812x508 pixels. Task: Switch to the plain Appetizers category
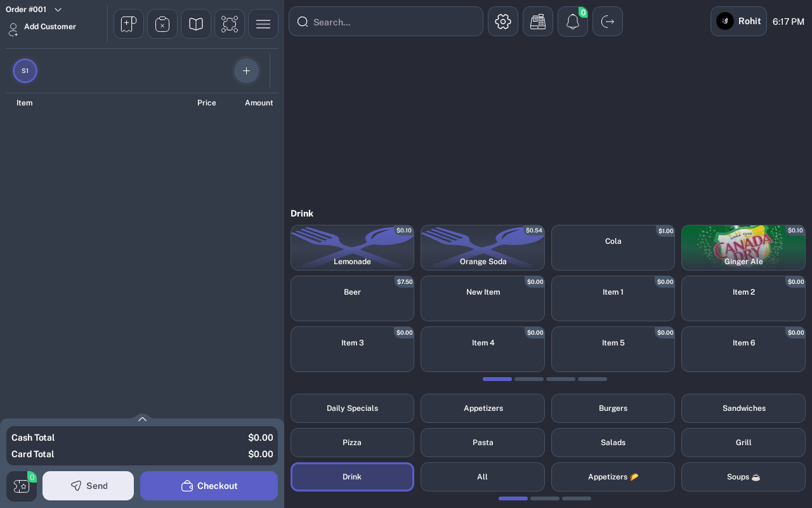pos(483,408)
